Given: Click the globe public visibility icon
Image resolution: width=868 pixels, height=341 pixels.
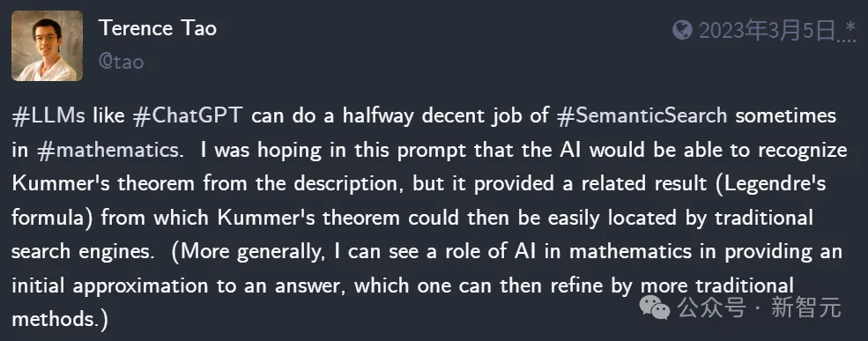Looking at the screenshot, I should point(682,30).
